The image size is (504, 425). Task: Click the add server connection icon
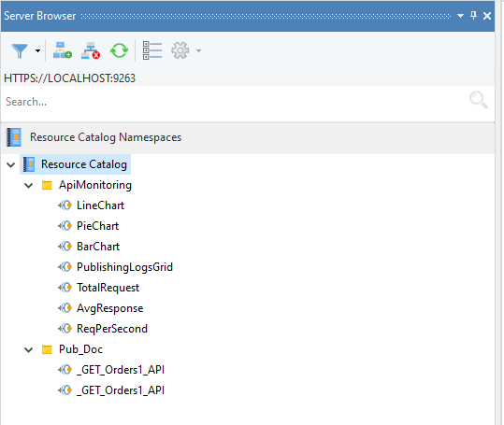click(x=63, y=50)
